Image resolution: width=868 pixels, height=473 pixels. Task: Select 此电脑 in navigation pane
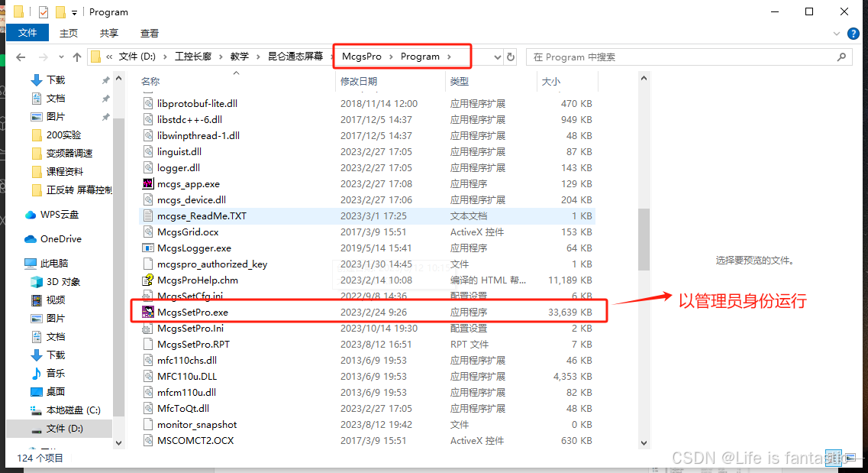click(x=53, y=263)
